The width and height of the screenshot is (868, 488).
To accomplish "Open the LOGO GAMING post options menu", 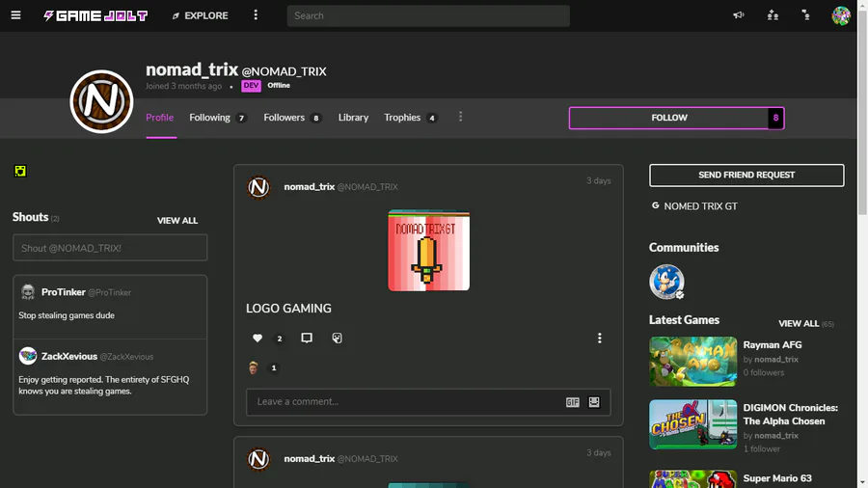I will pos(599,339).
